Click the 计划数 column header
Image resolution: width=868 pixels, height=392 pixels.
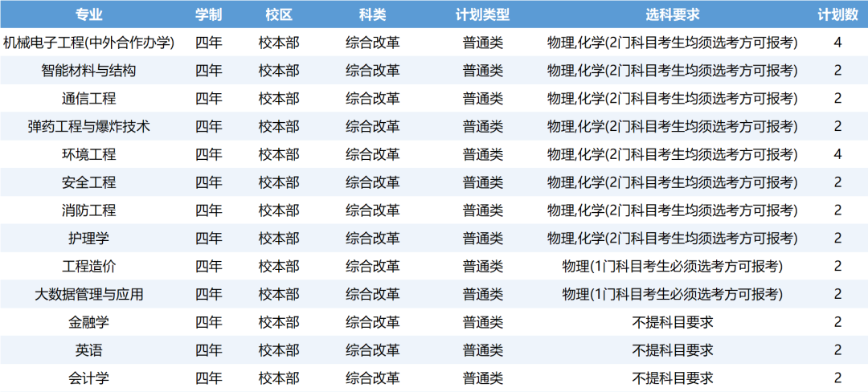coord(838,14)
